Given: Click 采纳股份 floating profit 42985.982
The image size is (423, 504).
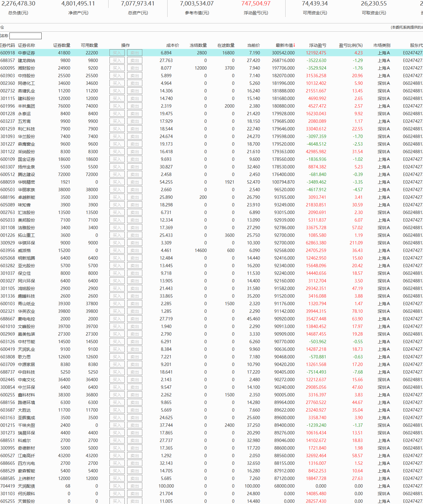Looking at the screenshot, I should coord(316,152).
